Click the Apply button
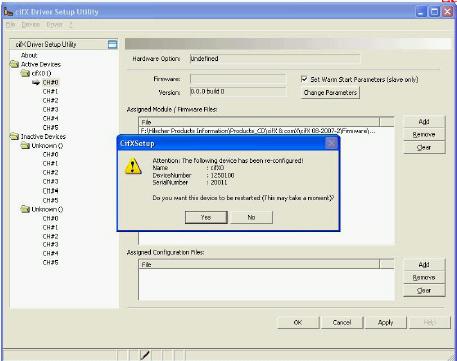 (x=386, y=322)
